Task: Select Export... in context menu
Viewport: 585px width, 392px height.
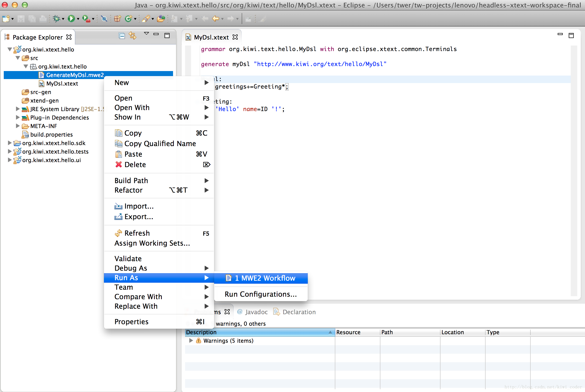Action: point(159,217)
